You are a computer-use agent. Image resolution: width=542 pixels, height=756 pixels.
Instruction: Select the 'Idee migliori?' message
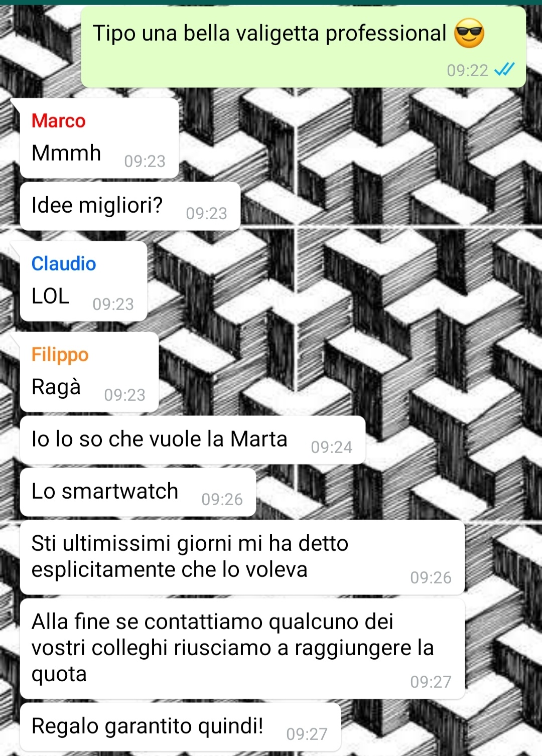click(x=130, y=206)
